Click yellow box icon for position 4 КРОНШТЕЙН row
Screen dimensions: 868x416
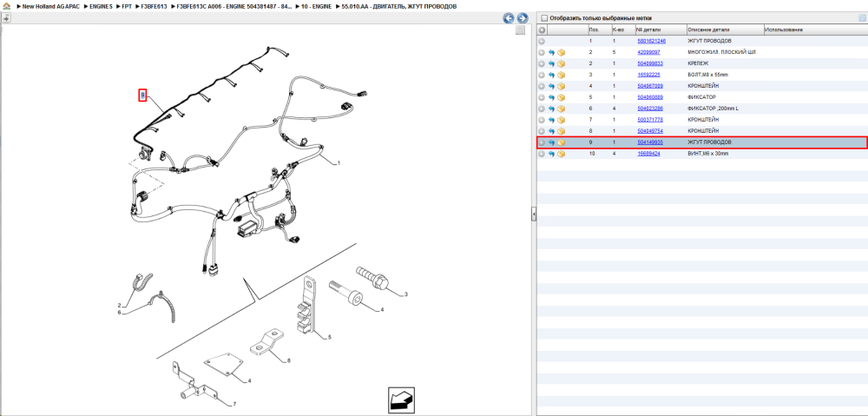[x=562, y=86]
